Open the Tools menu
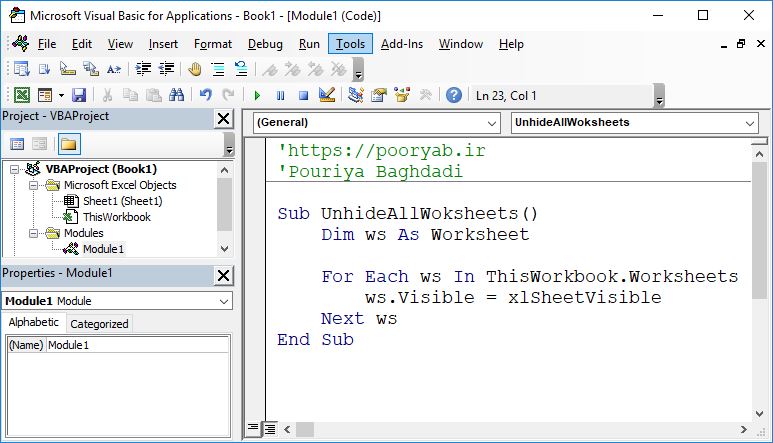Screen dimensions: 773x443 [351, 44]
